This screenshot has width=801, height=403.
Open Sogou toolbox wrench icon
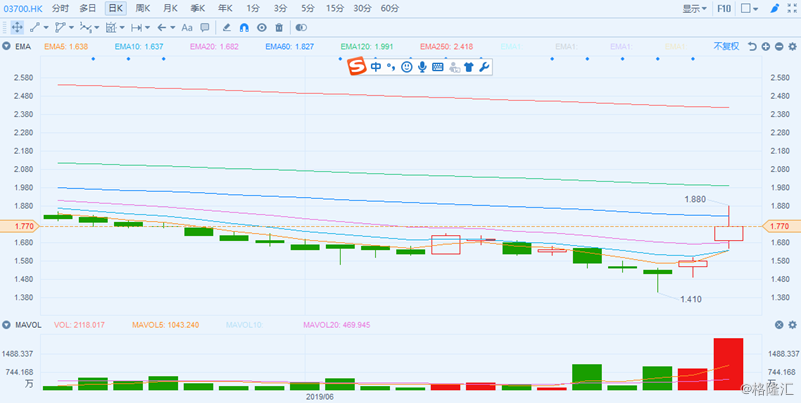point(484,67)
